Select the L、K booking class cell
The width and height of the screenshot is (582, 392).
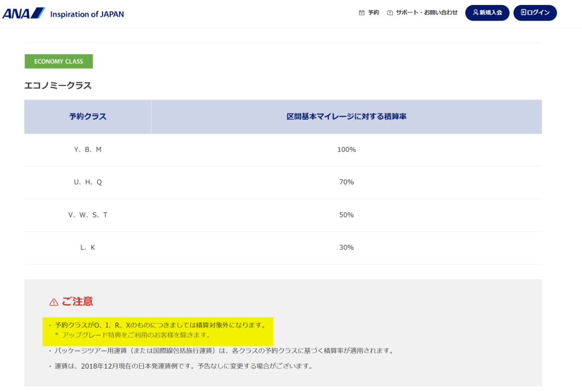[x=88, y=248]
